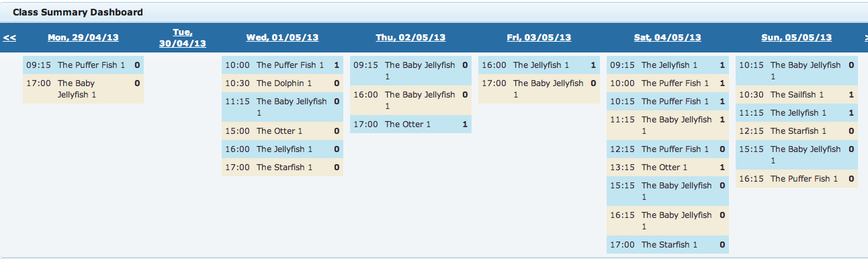
Task: Open Sun, 05/05/13 day header
Action: click(x=796, y=38)
